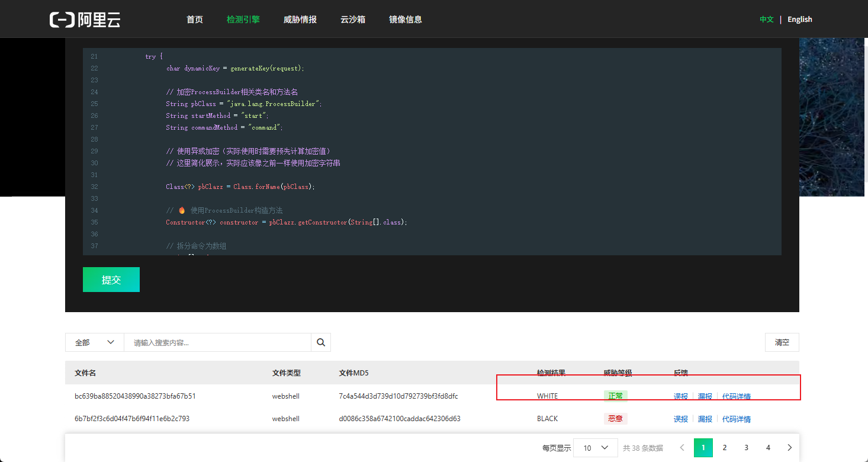
Task: Click 漏报 link for the BLACK row
Action: (x=705, y=419)
